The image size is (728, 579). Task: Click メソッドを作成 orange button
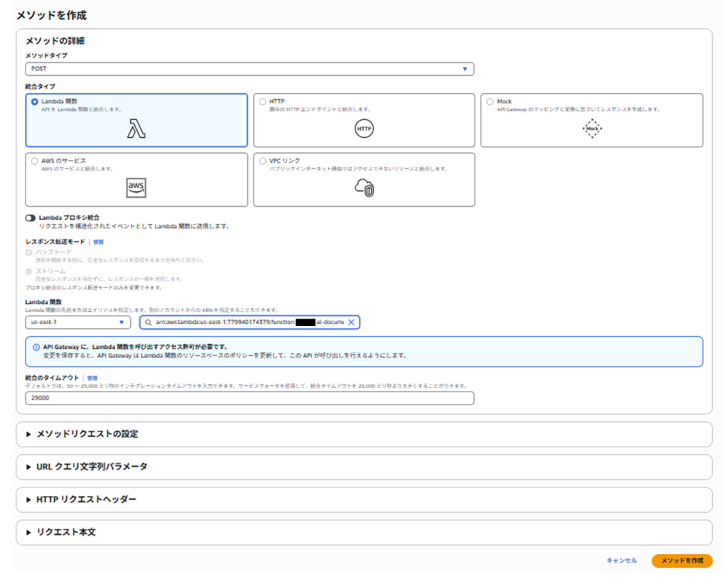682,560
